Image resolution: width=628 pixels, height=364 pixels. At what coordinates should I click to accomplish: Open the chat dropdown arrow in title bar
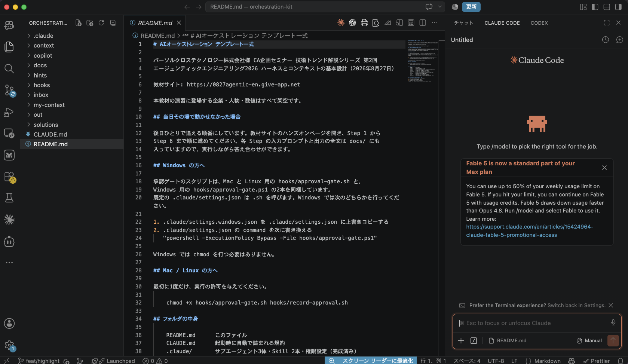(x=440, y=7)
